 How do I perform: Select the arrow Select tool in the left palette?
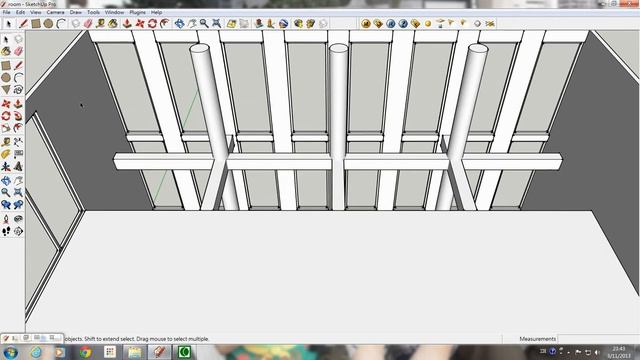coord(6,39)
